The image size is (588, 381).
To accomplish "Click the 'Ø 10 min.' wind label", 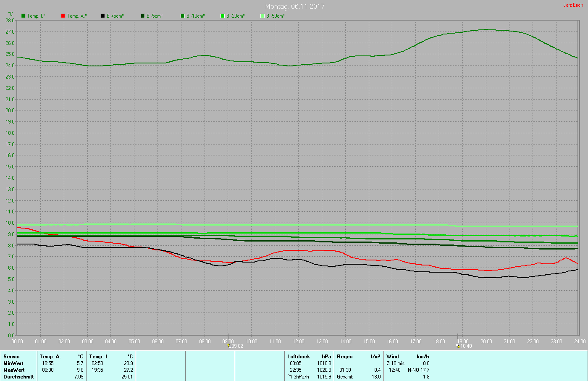I will (x=396, y=363).
